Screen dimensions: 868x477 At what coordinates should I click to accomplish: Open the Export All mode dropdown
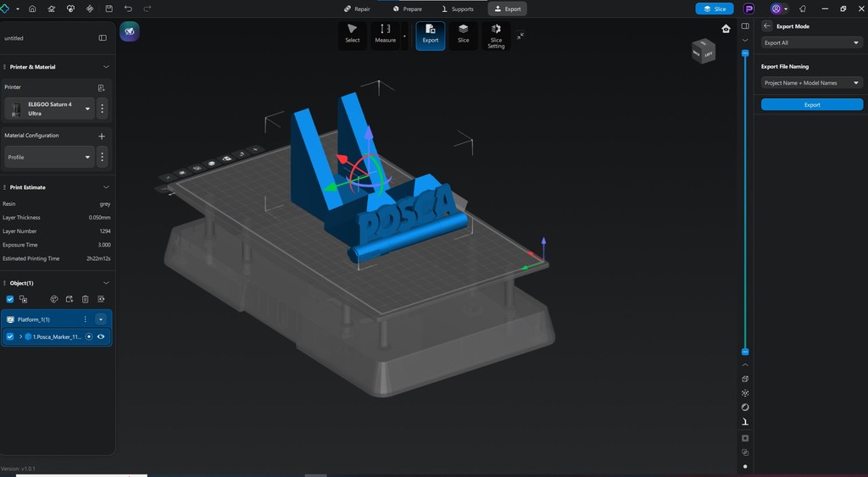811,42
